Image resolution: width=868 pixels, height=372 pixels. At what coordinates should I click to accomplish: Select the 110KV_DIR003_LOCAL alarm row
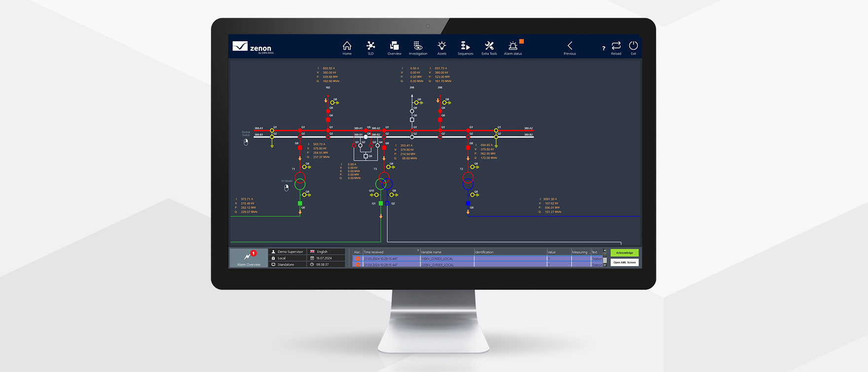[444, 259]
